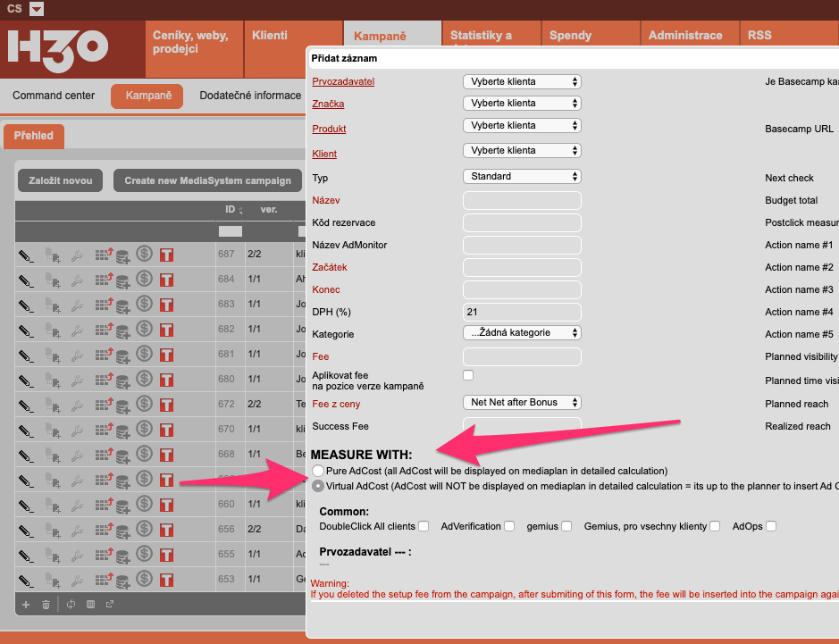Click the red T icon in row 670

pos(166,430)
